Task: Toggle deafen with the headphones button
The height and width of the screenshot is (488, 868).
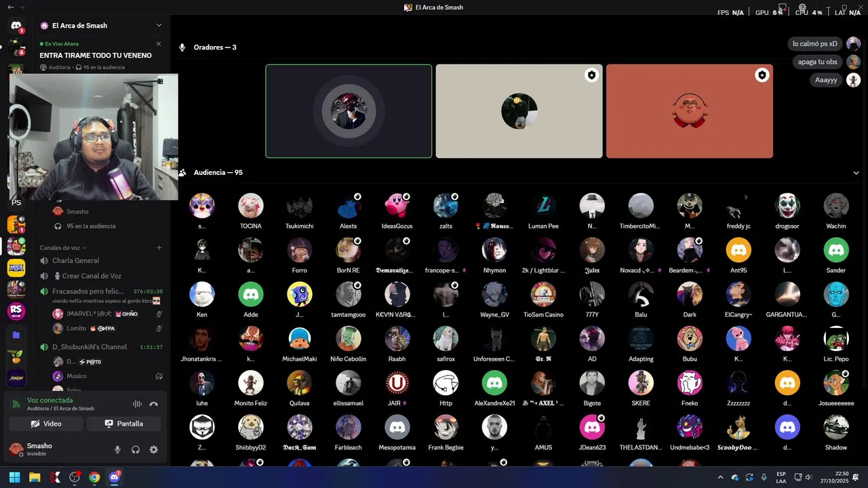Action: (x=136, y=449)
